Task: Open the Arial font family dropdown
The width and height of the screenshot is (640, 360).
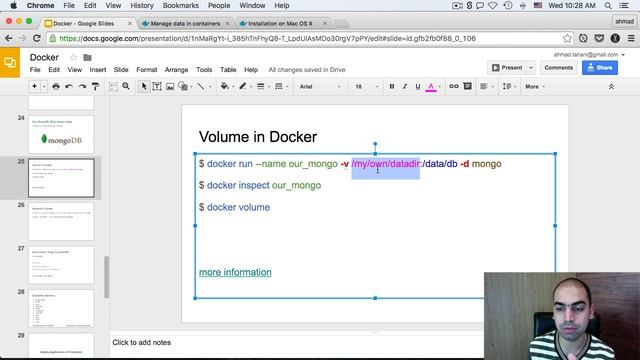Action: tap(320, 87)
